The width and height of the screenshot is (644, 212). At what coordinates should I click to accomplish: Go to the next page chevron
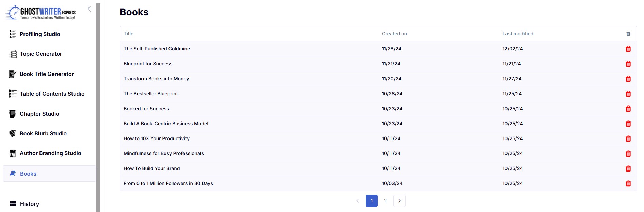coord(400,201)
